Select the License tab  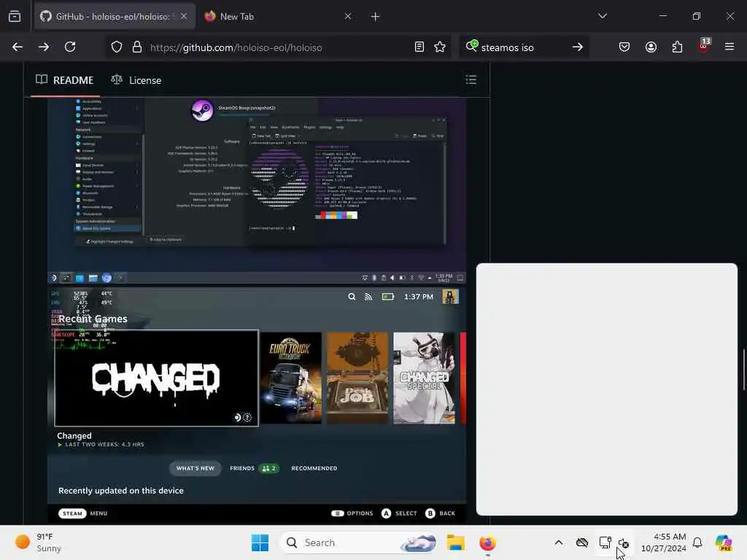coord(136,80)
